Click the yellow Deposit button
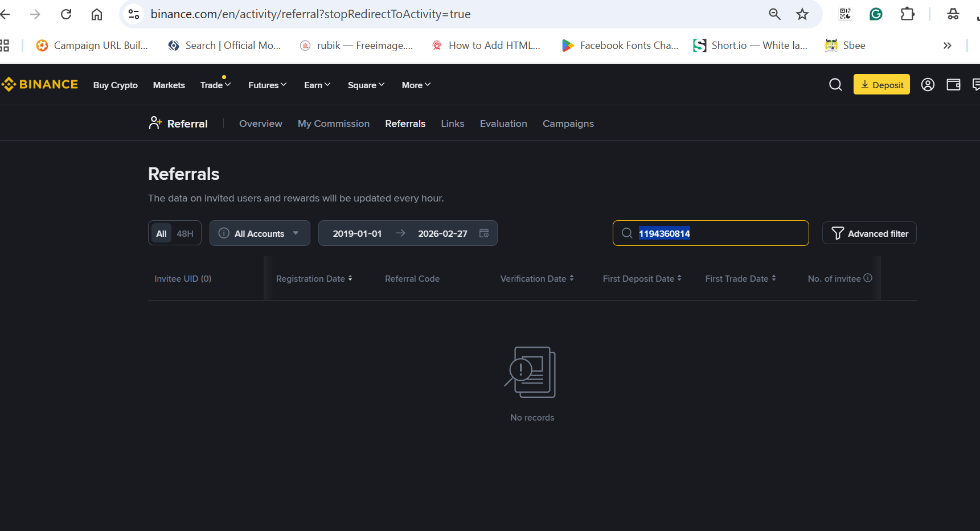Image resolution: width=980 pixels, height=531 pixels. (x=881, y=84)
